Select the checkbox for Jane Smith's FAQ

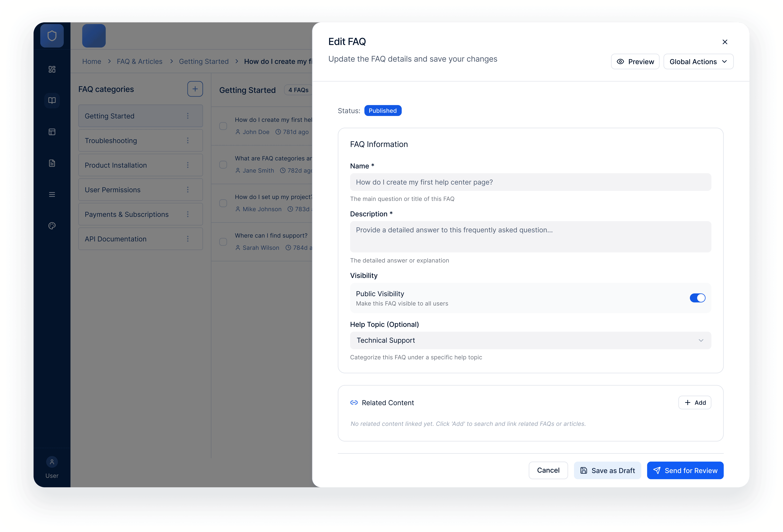pyautogui.click(x=223, y=165)
